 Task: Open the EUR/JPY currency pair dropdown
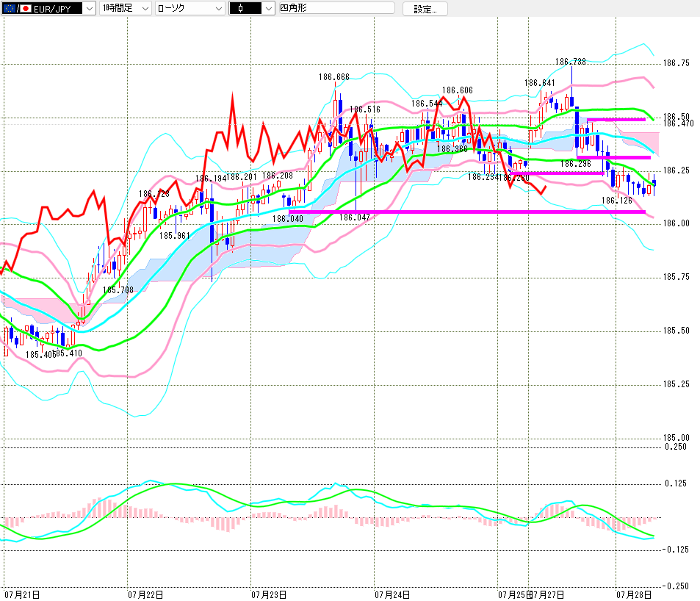click(x=48, y=8)
